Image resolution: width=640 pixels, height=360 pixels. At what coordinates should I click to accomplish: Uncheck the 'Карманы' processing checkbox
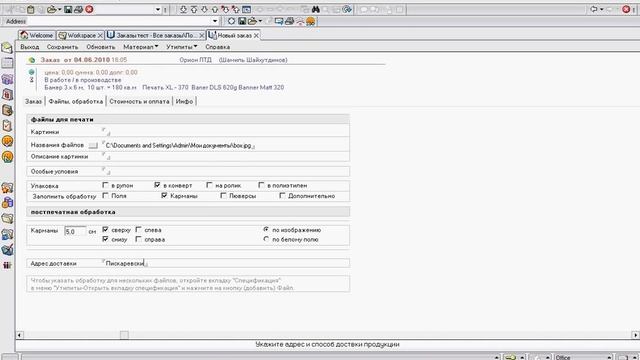[164, 196]
